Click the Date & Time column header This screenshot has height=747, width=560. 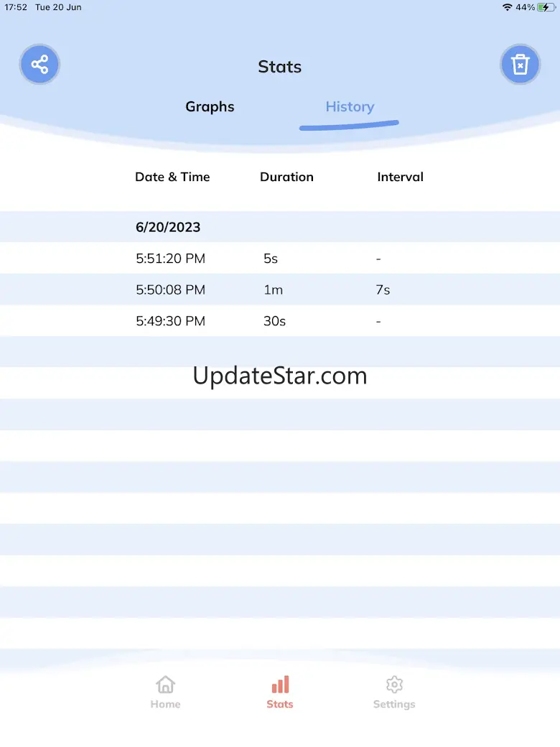pyautogui.click(x=172, y=177)
